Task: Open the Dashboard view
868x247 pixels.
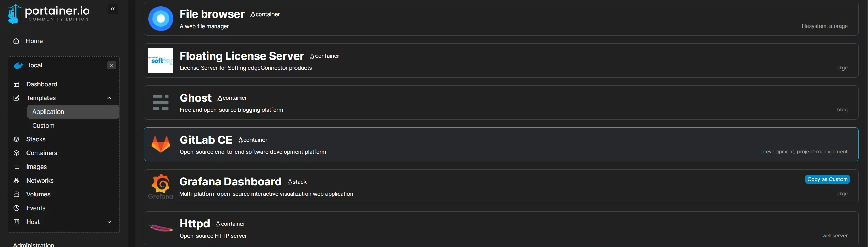Action: (x=42, y=84)
